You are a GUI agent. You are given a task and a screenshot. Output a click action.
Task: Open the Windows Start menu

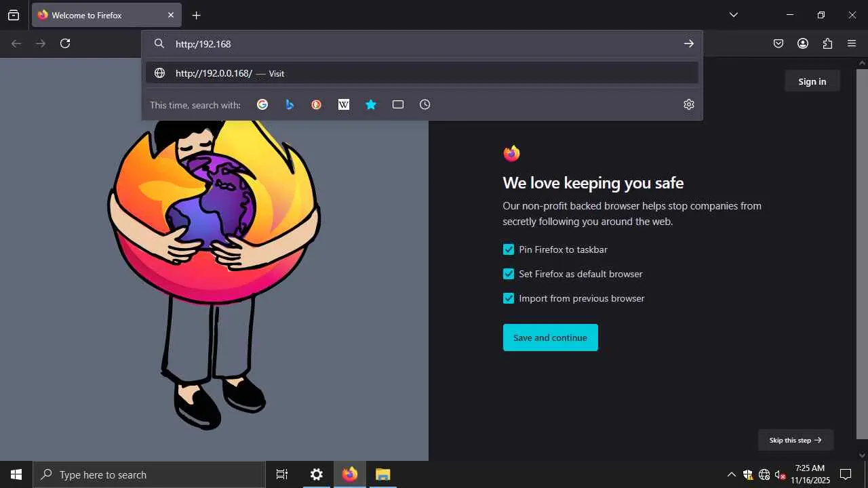tap(16, 474)
